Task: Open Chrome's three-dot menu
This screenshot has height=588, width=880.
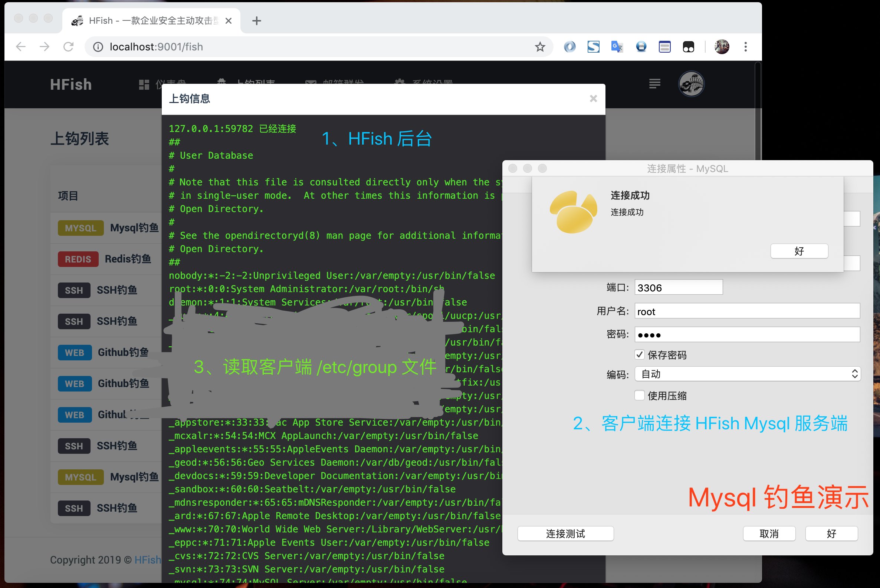Action: 746,47
